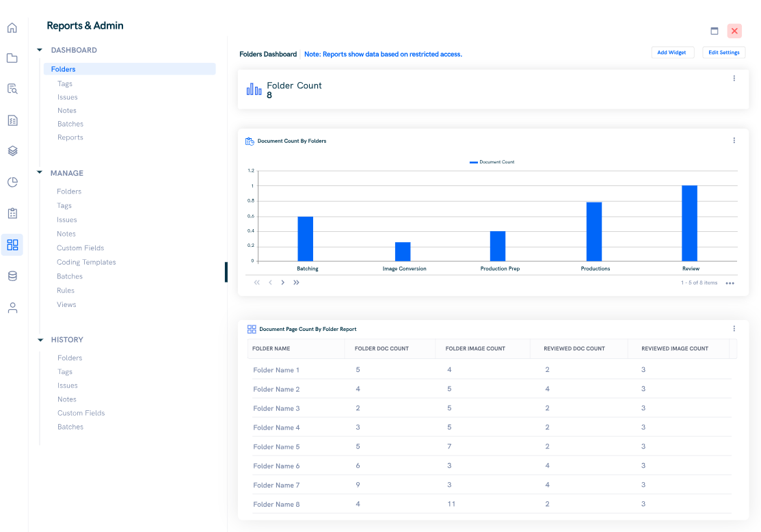Open Batches under Dashboard

point(70,124)
